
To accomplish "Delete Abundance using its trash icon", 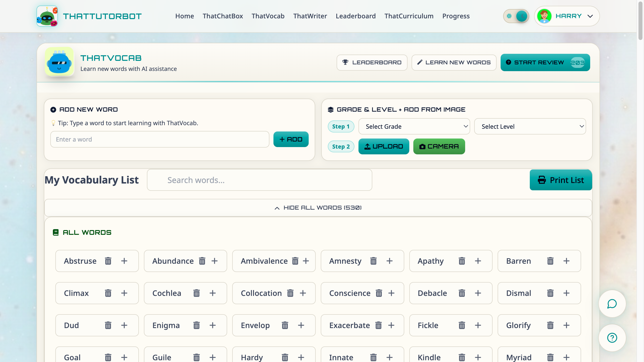I will pos(202,261).
